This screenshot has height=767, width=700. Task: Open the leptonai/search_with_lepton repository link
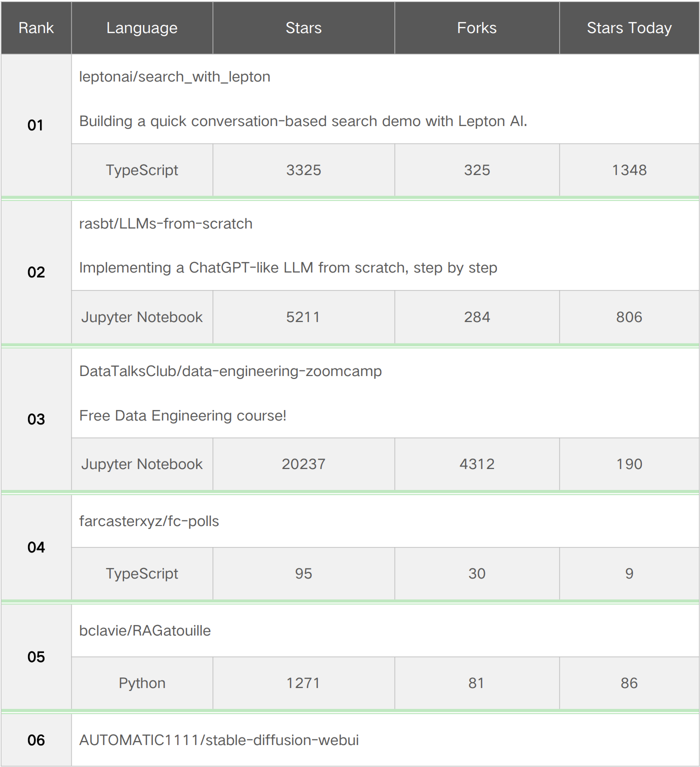[174, 77]
